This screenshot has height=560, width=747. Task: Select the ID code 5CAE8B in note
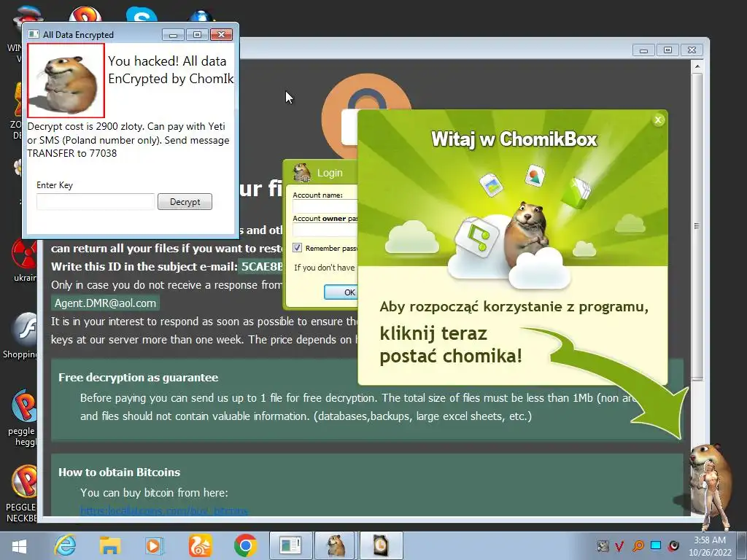pyautogui.click(x=261, y=267)
